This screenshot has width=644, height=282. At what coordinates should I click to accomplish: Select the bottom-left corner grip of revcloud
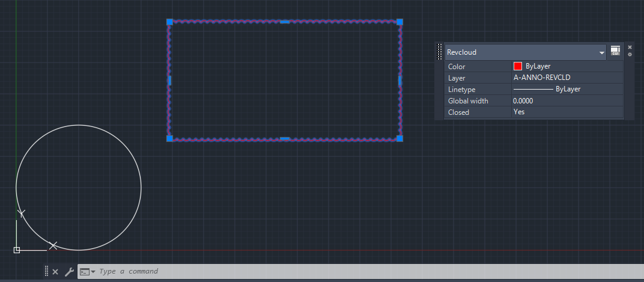(169, 138)
